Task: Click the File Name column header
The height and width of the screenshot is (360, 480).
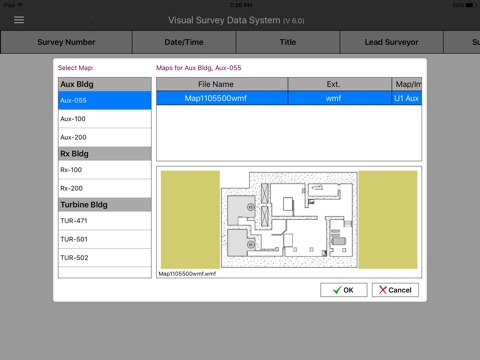Action: coord(222,84)
